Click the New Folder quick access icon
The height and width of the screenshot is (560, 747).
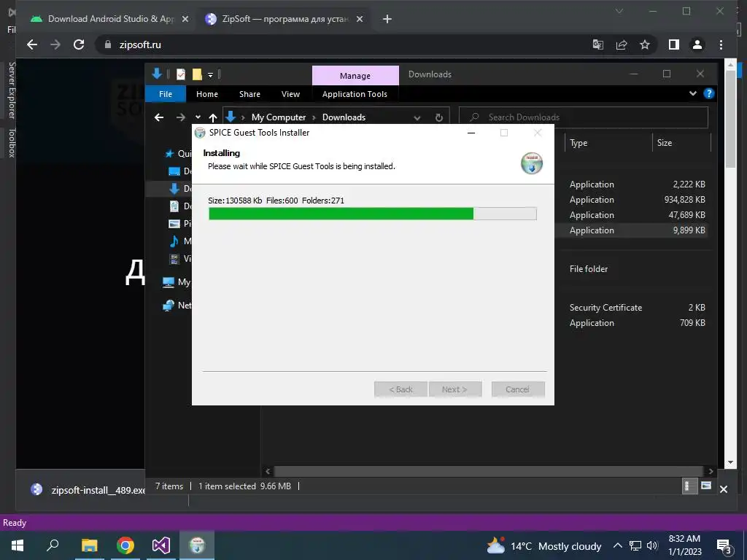[197, 74]
